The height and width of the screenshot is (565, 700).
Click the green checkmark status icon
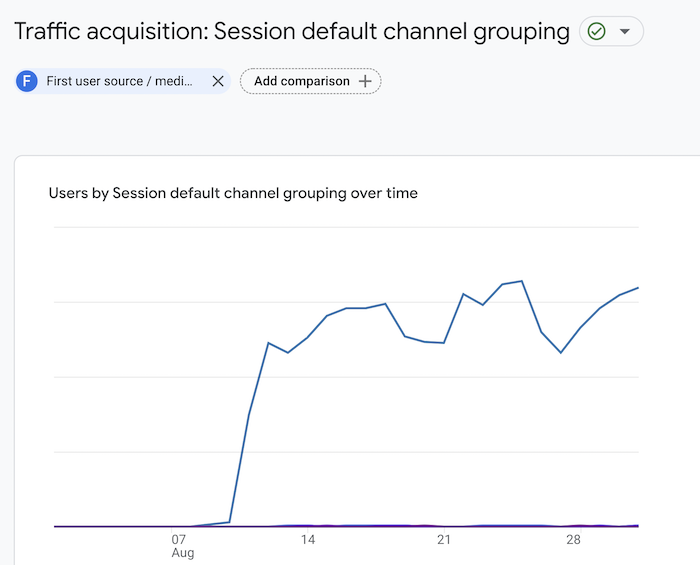(x=597, y=31)
